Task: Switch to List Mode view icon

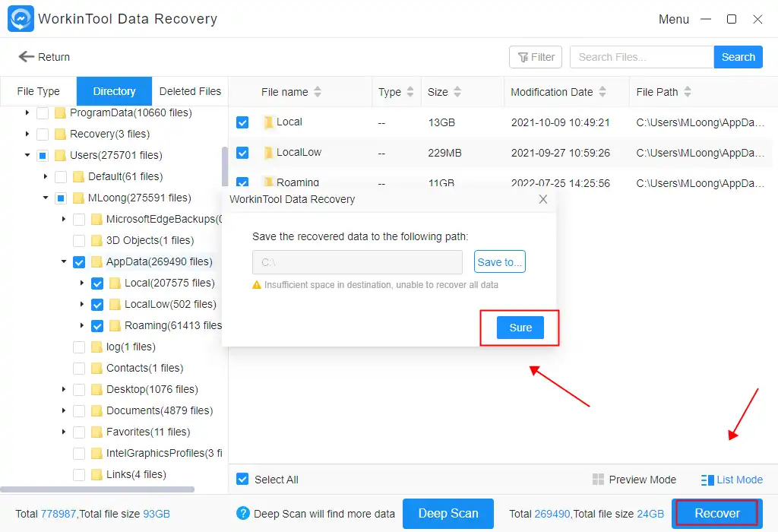Action: pos(707,480)
